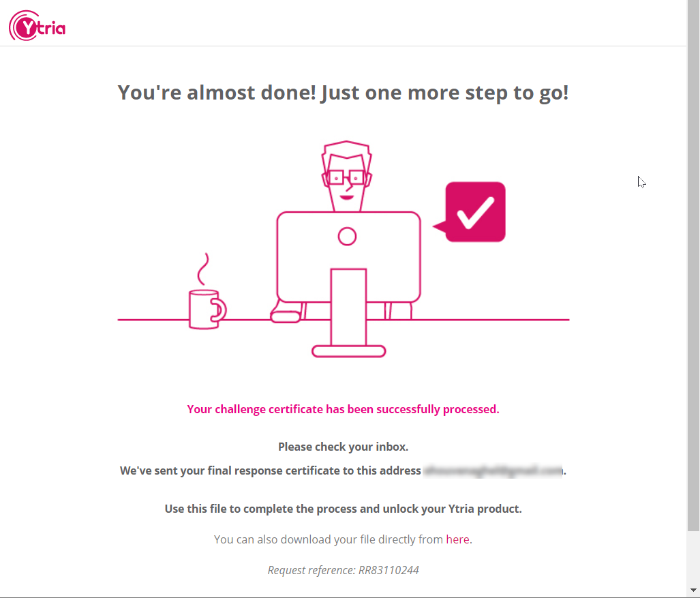
Task: Click the Ytria logo in the header
Action: [37, 27]
